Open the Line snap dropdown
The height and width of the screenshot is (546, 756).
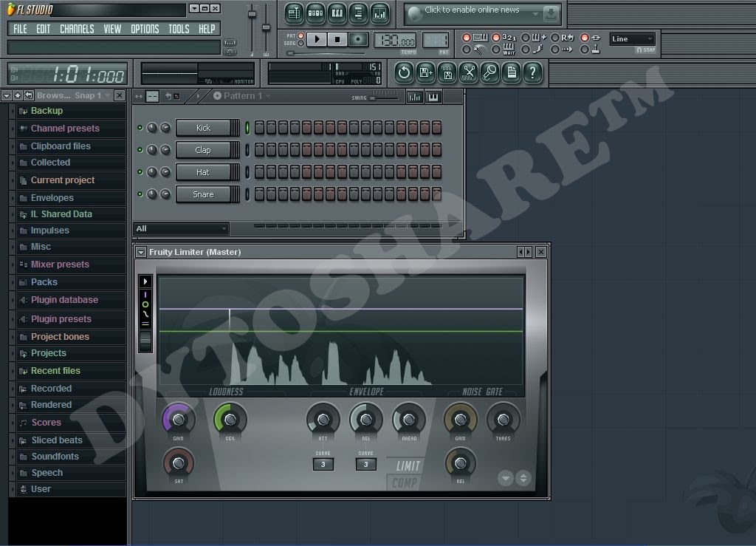pos(632,39)
